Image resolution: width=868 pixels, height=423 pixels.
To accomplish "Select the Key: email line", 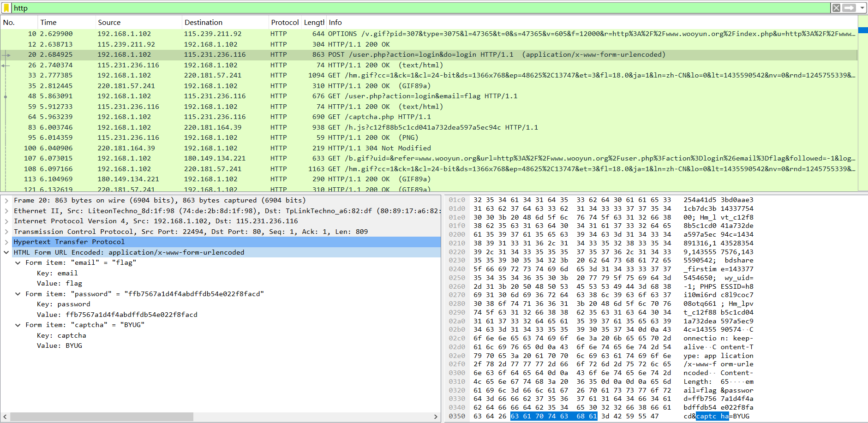I will (x=57, y=274).
